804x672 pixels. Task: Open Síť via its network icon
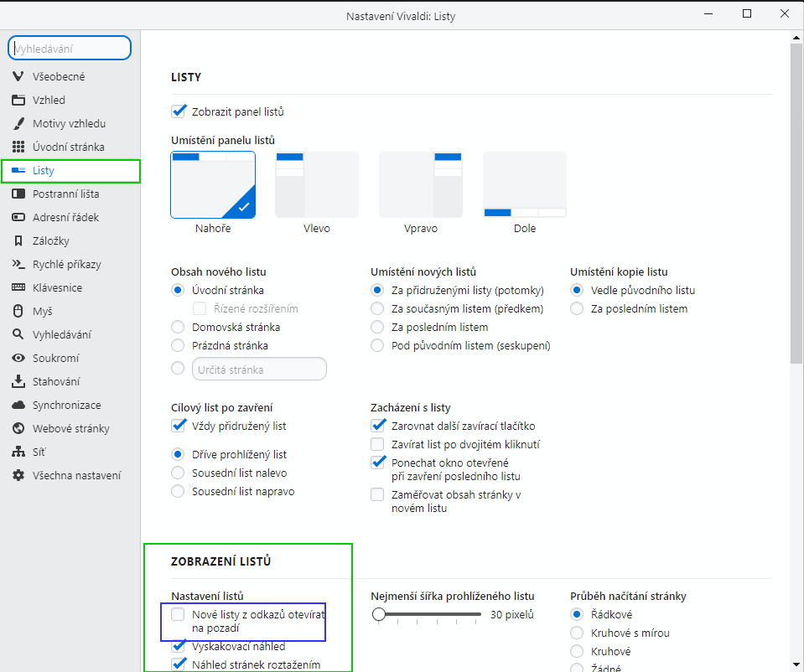tap(18, 452)
